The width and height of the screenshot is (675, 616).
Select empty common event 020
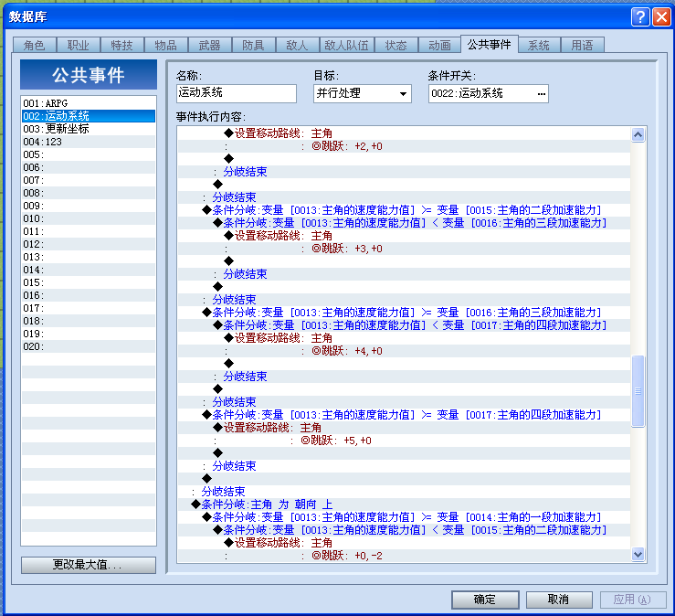click(x=89, y=346)
